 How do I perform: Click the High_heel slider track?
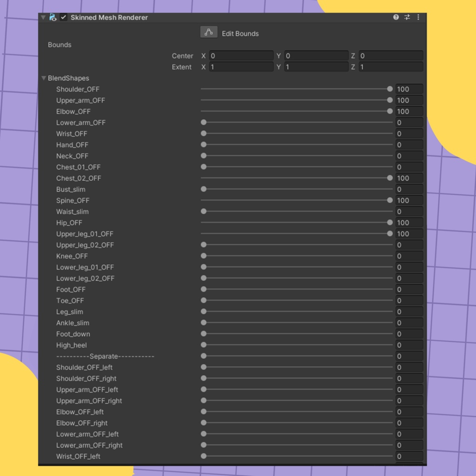tap(297, 345)
